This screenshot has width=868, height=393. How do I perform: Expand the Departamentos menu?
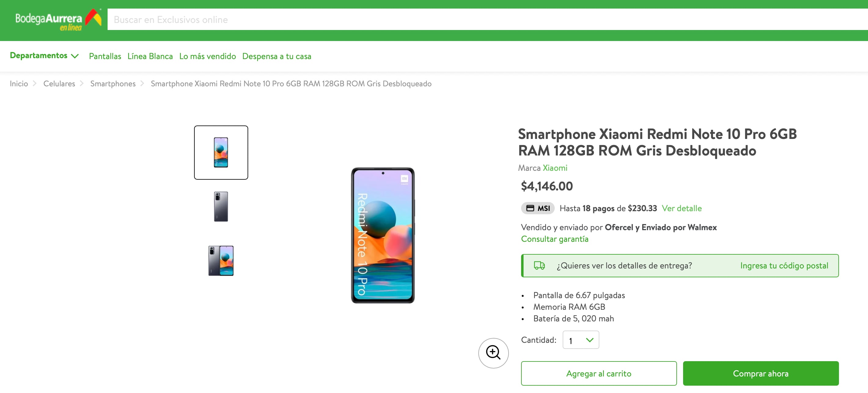point(44,56)
